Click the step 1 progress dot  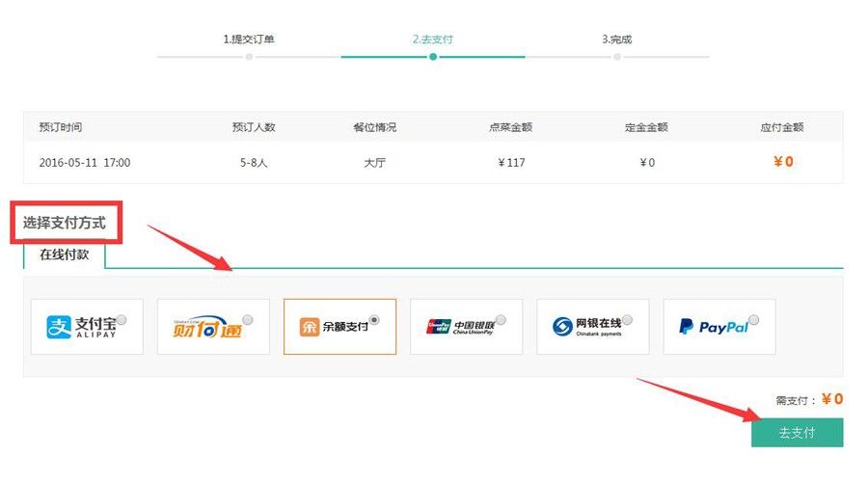click(249, 57)
